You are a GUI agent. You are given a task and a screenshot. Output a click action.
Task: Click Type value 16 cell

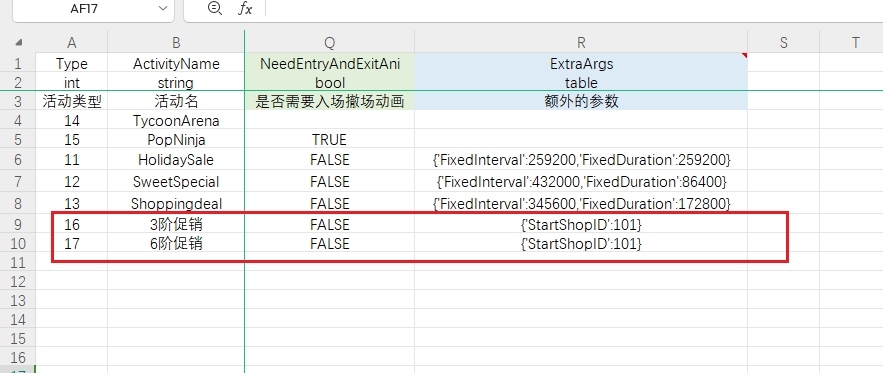click(x=72, y=224)
